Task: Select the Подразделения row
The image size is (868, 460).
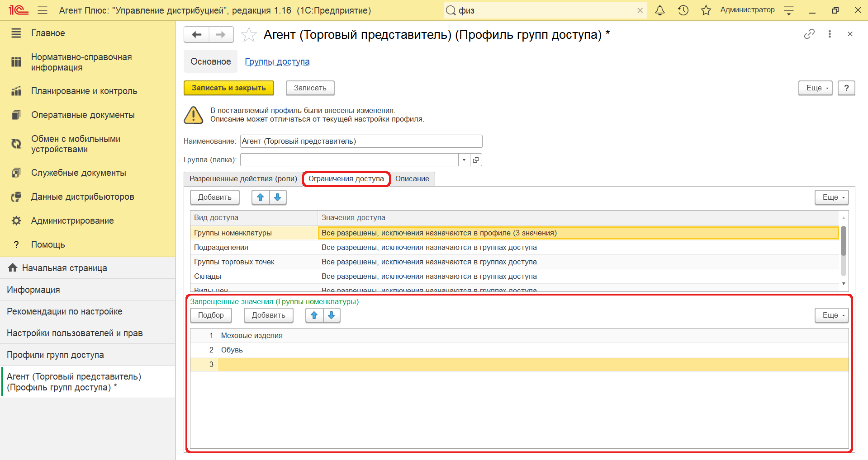Action: click(514, 248)
